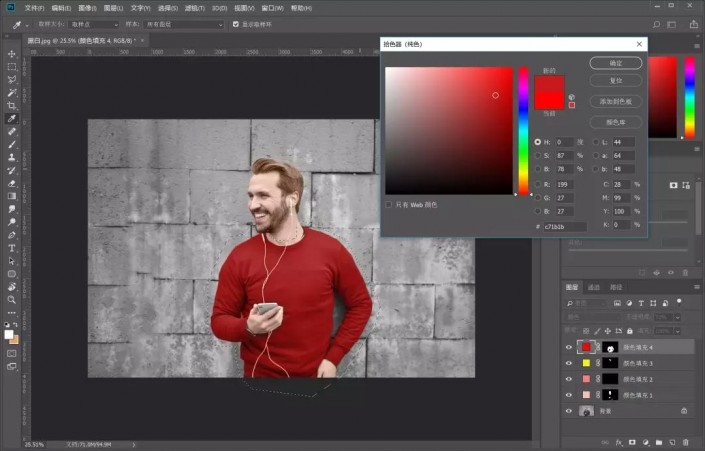The height and width of the screenshot is (451, 705).
Task: Select the Eyedropper tool in toolbar
Action: [x=12, y=118]
